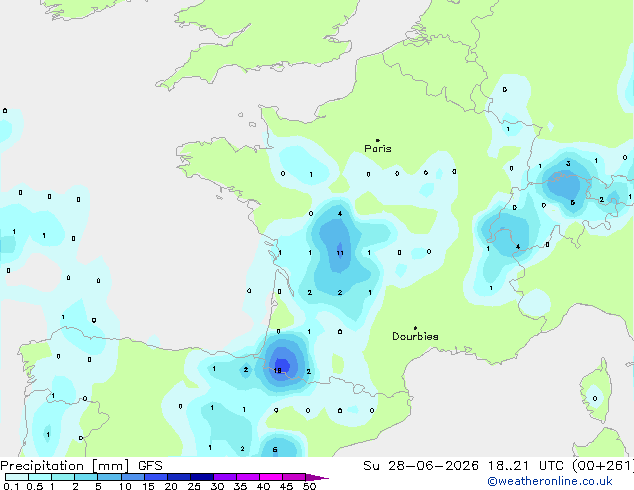Click the 18 mm precipitation value near Pyrenees
The width and height of the screenshot is (634, 490).
pos(277,370)
